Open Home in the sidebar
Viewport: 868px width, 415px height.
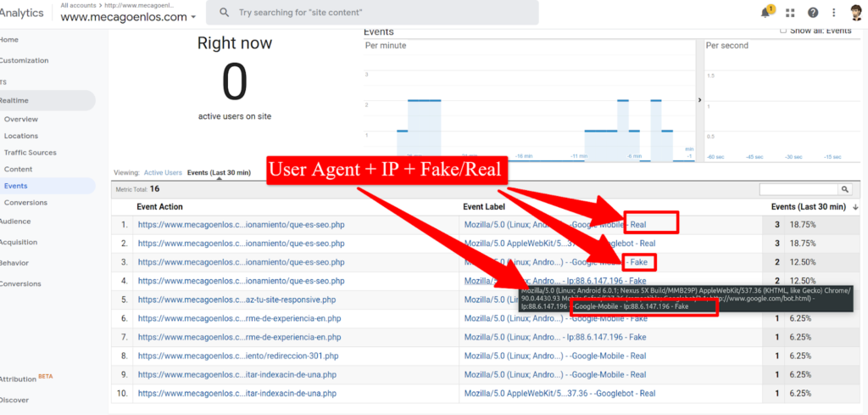[x=8, y=40]
